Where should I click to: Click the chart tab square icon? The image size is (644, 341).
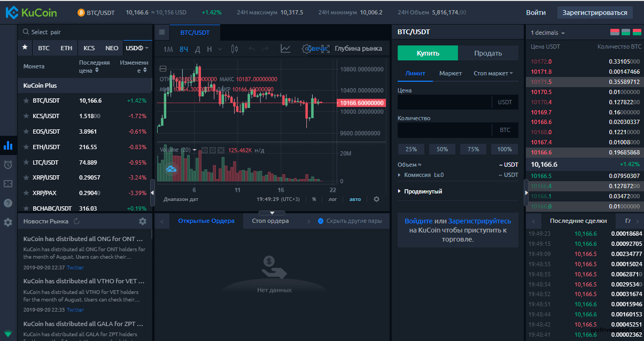(x=162, y=33)
